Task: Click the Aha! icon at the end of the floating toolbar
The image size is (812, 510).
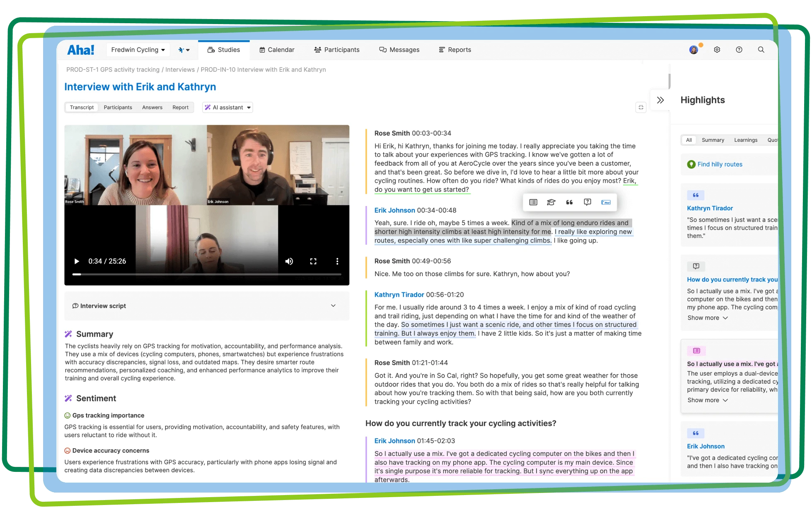Action: click(x=606, y=202)
